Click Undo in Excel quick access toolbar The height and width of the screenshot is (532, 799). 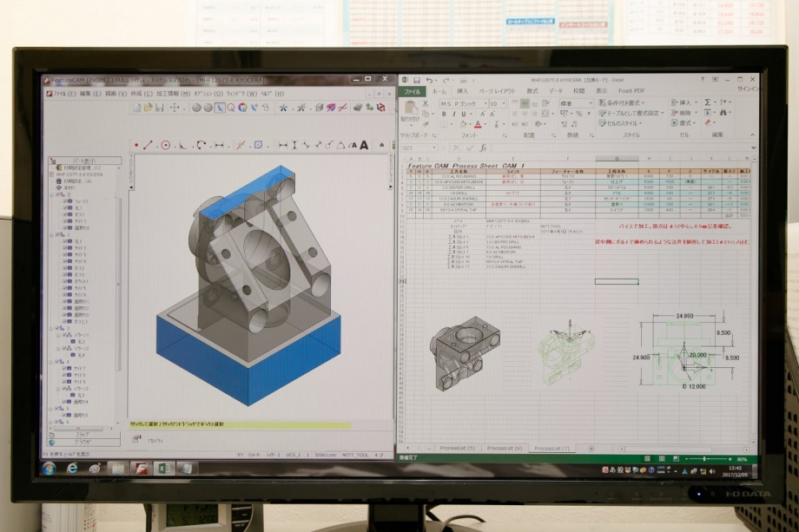point(429,81)
